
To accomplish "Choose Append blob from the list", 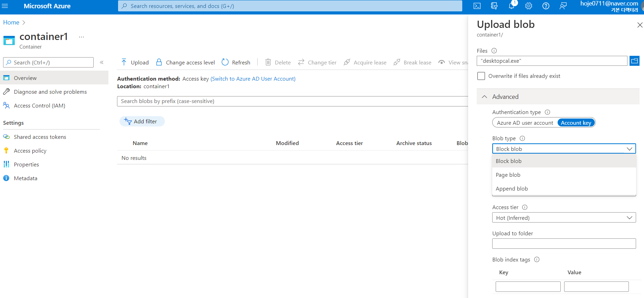I will tap(564, 188).
